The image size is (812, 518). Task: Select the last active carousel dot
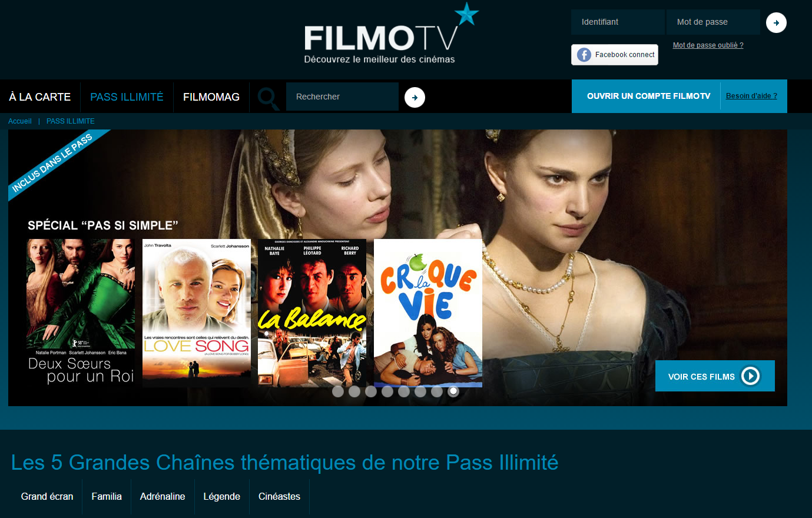click(x=453, y=391)
